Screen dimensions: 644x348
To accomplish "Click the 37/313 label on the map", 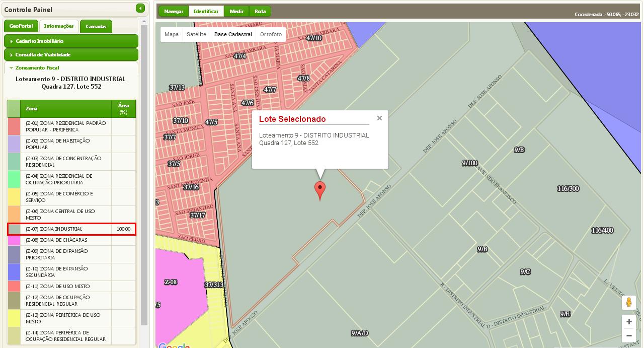I will 214,285.
